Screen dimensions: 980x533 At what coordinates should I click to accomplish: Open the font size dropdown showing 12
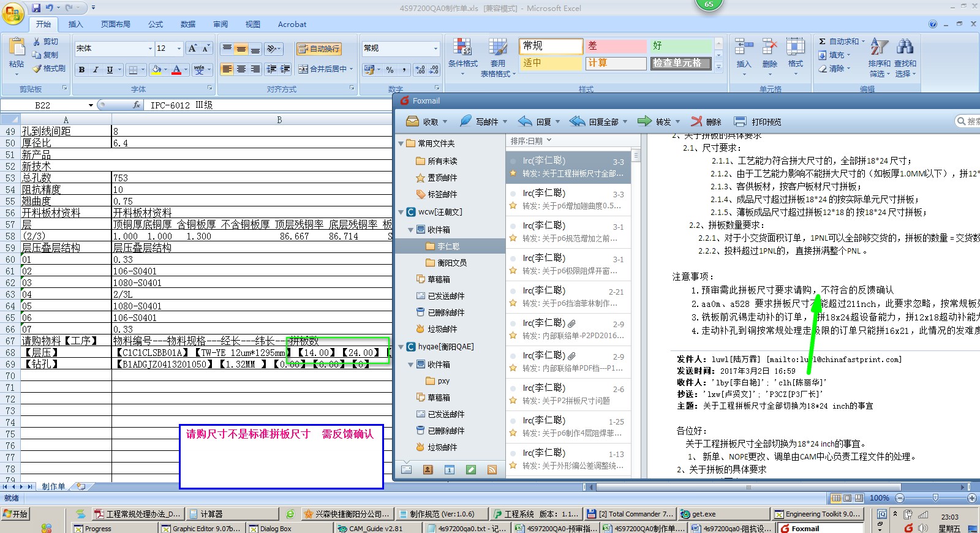179,48
